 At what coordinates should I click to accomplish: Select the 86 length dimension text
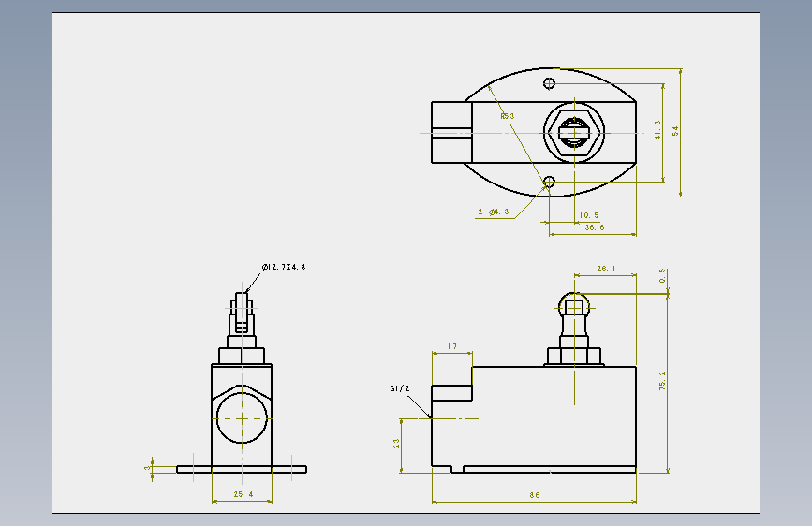(x=535, y=495)
